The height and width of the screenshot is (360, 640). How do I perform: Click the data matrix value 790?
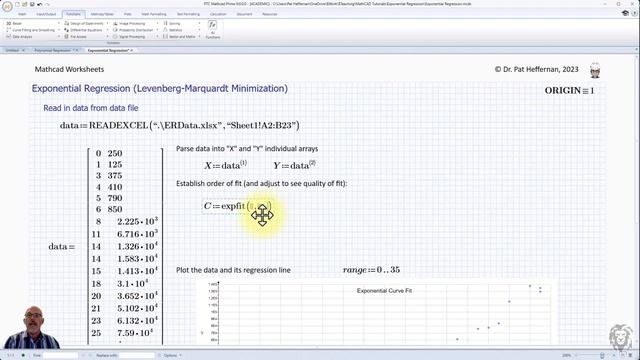(115, 198)
